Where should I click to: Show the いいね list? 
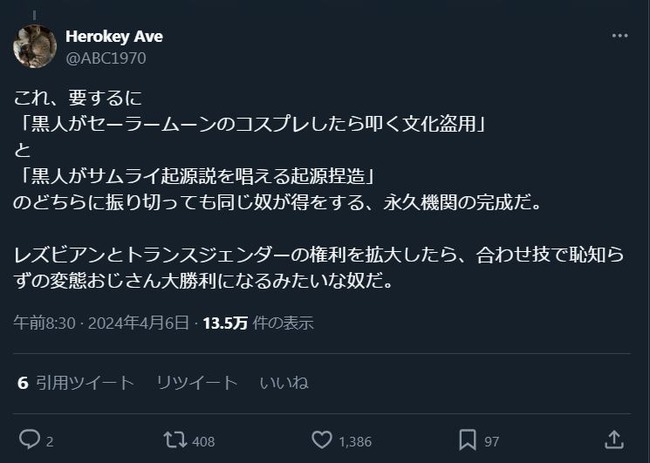(x=283, y=383)
